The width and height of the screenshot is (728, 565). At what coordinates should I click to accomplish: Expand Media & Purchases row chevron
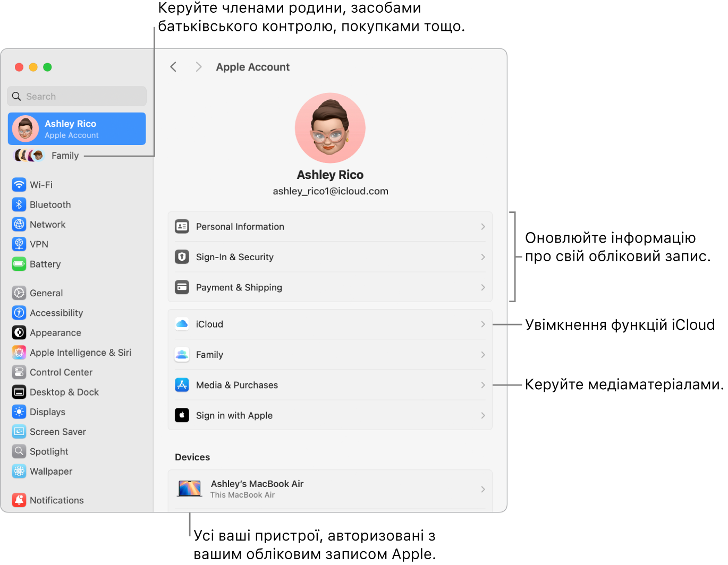click(483, 385)
